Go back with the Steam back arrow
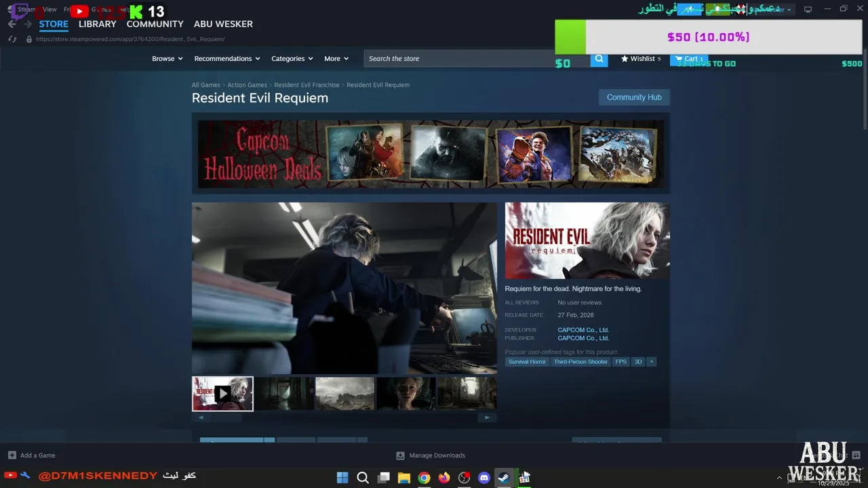868x488 pixels. pyautogui.click(x=12, y=24)
